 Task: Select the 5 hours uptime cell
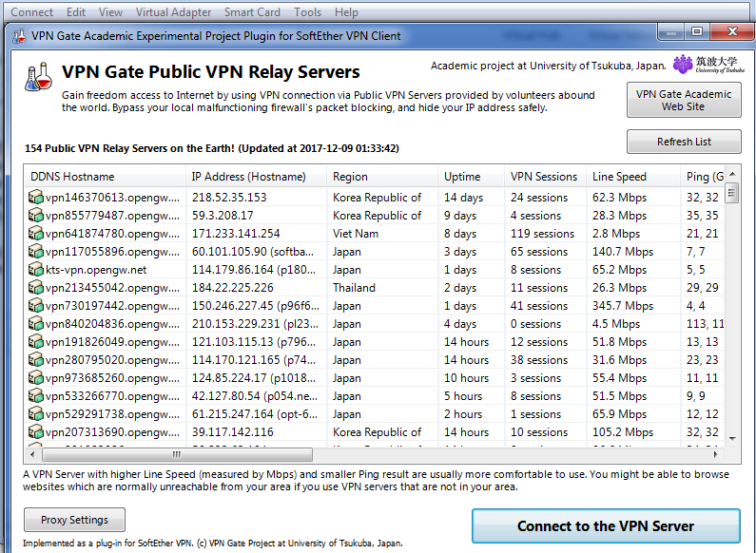coord(463,396)
